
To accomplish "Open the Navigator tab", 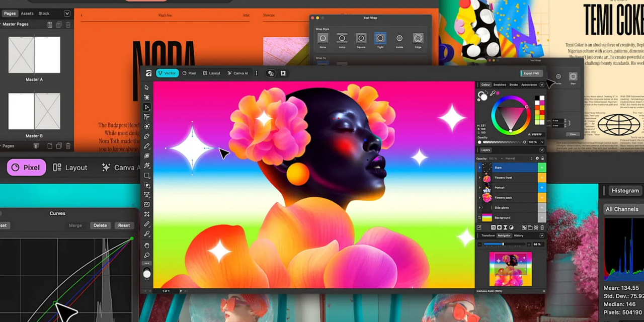I will 505,235.
